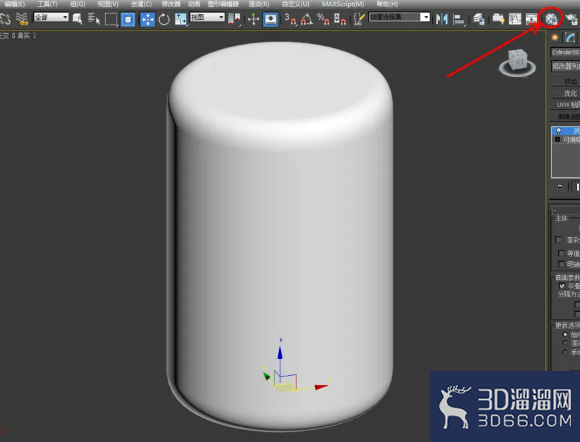The width and height of the screenshot is (580, 442).
Task: Open the 渲染(R) menu
Action: tap(259, 4)
